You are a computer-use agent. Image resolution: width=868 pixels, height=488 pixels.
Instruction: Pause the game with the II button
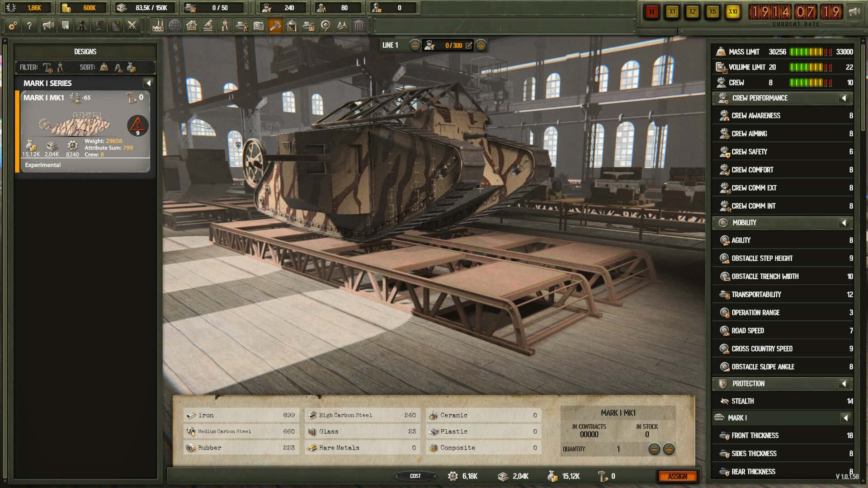[652, 12]
